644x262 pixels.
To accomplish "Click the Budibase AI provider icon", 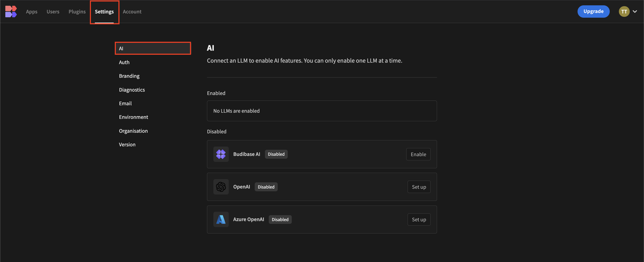I will (x=221, y=154).
